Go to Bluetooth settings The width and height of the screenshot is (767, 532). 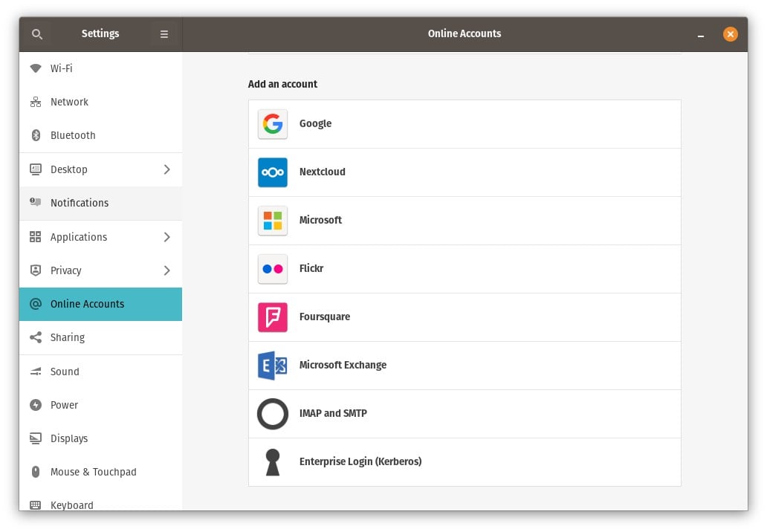coord(101,135)
